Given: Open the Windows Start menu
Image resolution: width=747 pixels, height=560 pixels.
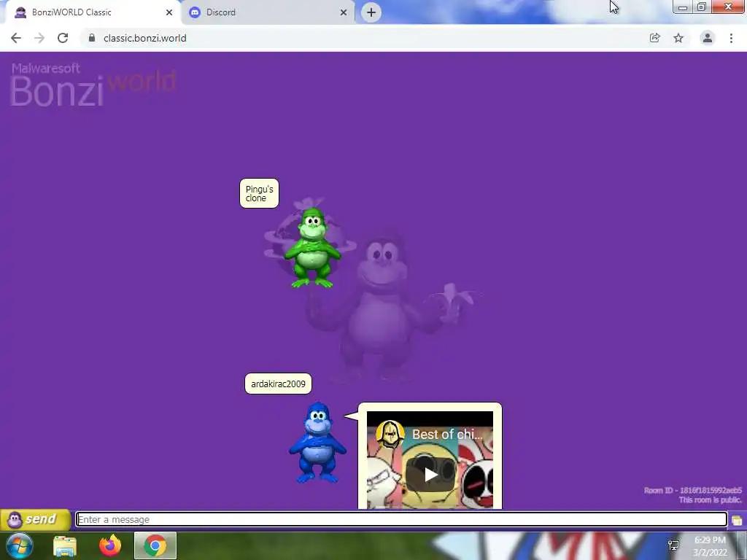Looking at the screenshot, I should tap(20, 545).
